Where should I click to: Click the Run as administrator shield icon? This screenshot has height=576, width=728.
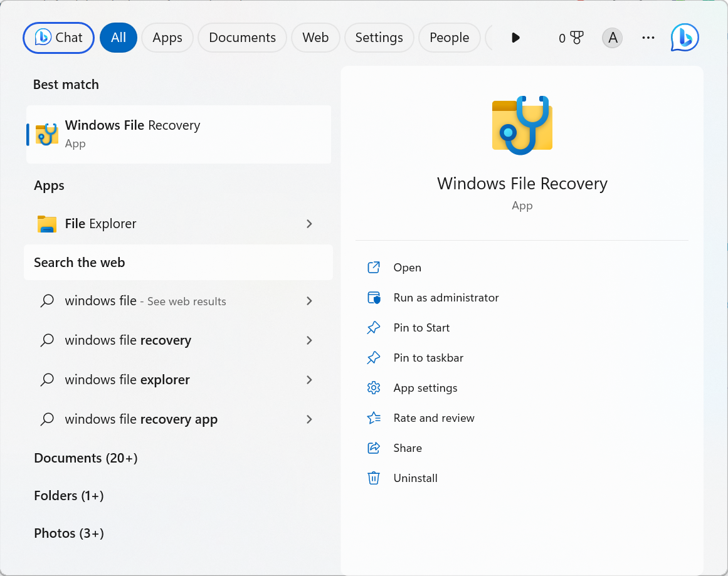pyautogui.click(x=374, y=298)
